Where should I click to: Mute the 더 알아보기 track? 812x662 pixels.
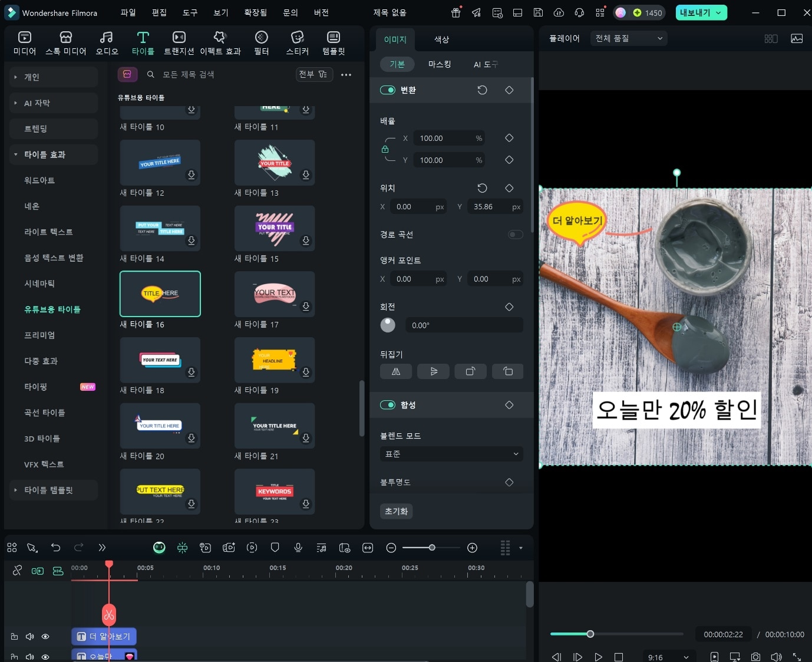tap(29, 637)
